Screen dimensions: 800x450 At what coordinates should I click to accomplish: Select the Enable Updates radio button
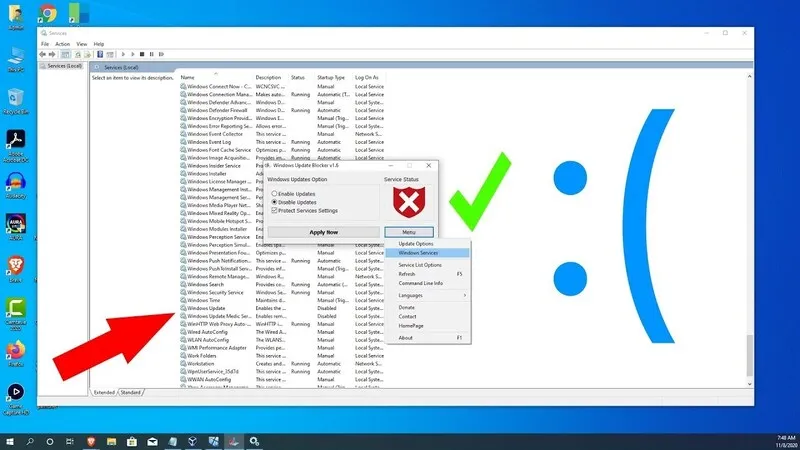click(275, 193)
